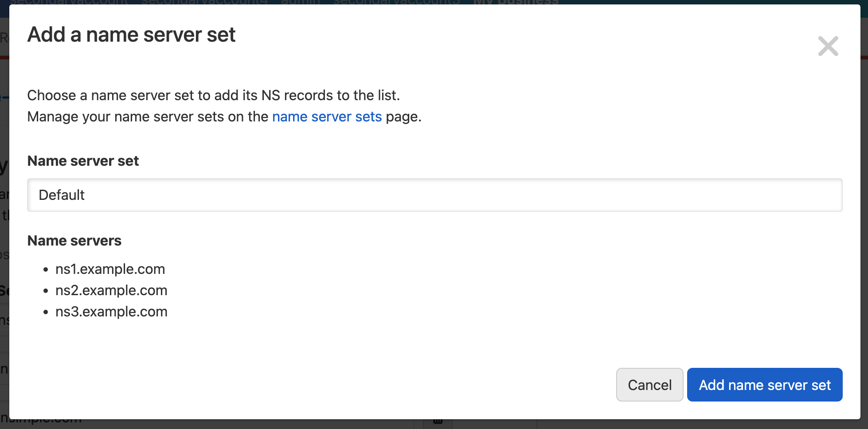Image resolution: width=868 pixels, height=429 pixels.
Task: Click the ns2.example.com name server entry
Action: pyautogui.click(x=111, y=290)
